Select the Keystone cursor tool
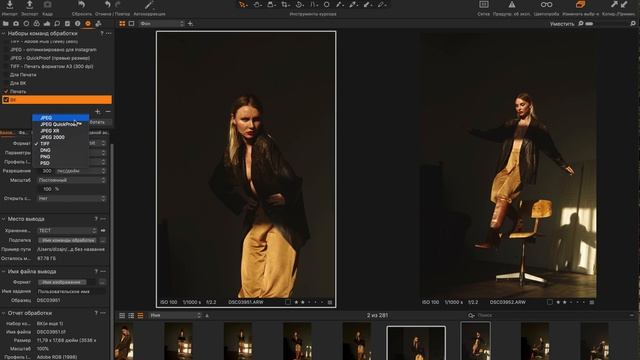This screenshot has height=360, width=640. 313,4
